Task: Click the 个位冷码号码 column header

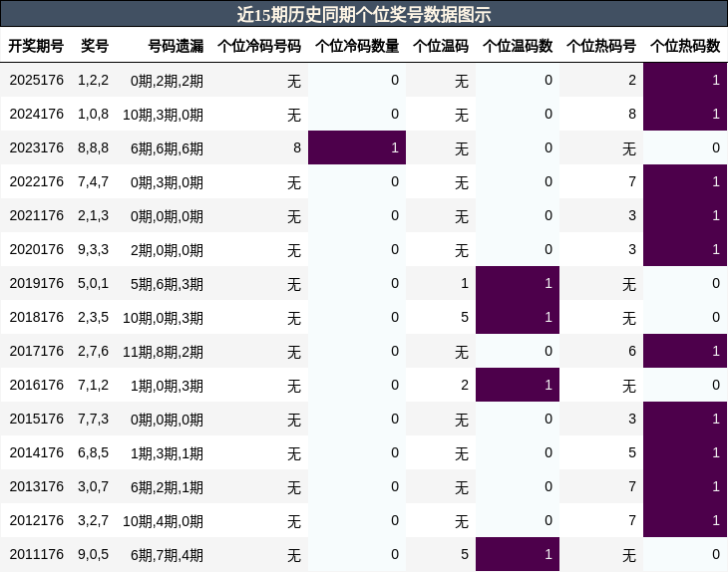Action: coord(259,46)
